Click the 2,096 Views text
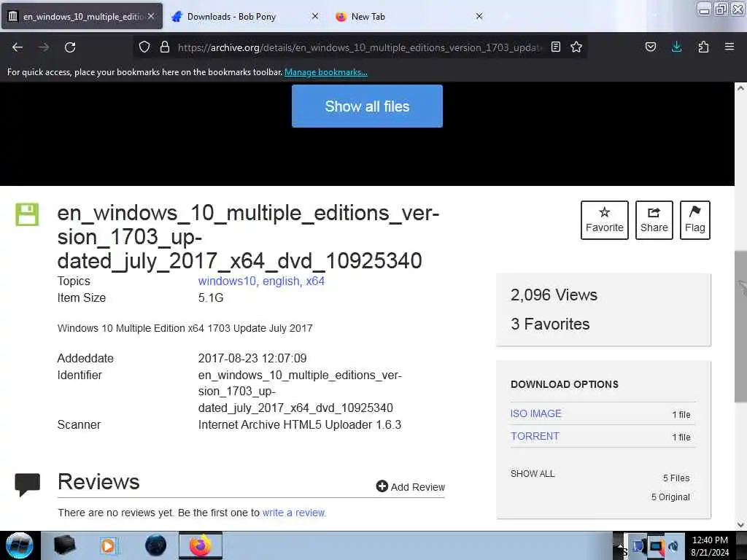The width and height of the screenshot is (747, 560). [x=554, y=295]
